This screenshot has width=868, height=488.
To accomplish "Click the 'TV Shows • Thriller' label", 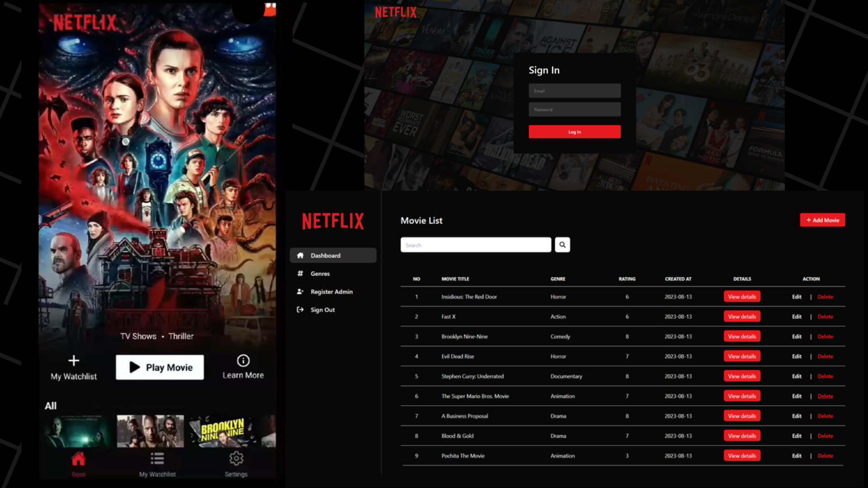I will tap(157, 336).
